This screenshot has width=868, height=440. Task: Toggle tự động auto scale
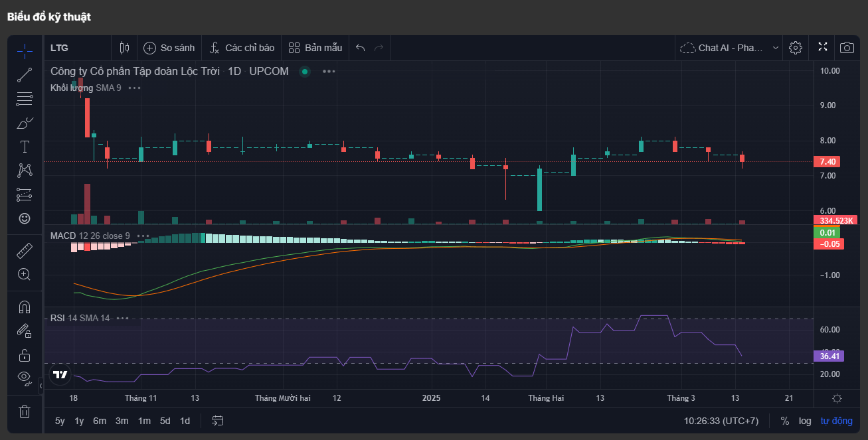point(836,421)
